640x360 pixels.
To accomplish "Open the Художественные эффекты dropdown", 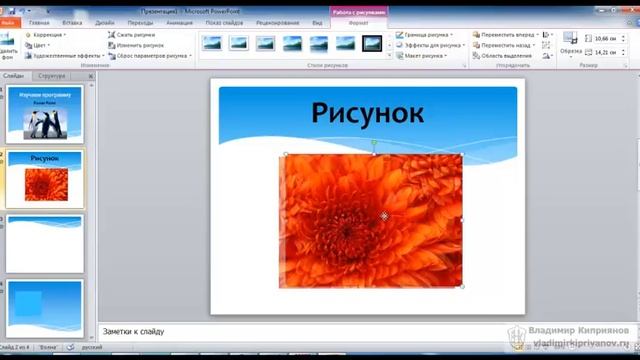I will click(x=64, y=56).
